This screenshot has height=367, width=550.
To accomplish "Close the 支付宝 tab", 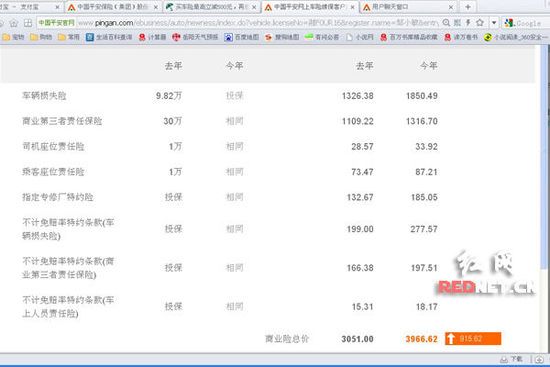I will point(57,7).
